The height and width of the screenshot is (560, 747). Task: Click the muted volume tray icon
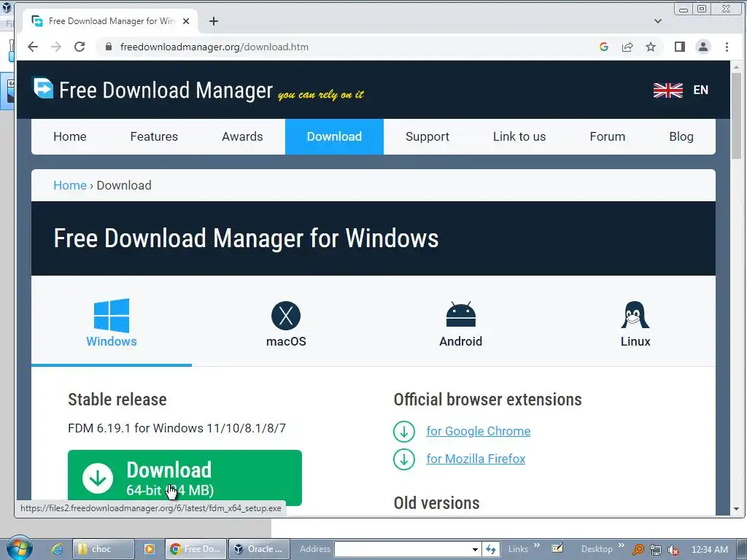coord(673,550)
